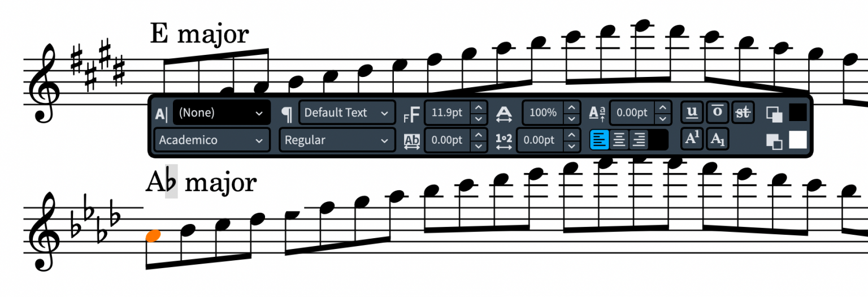Decrease the 100% text stretch value

(572, 118)
